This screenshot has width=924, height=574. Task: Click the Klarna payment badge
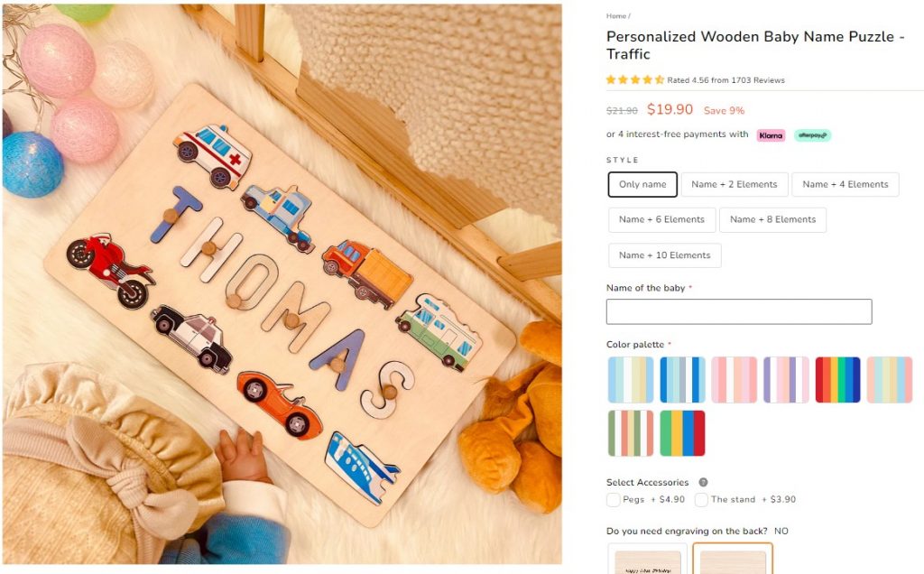pyautogui.click(x=771, y=135)
